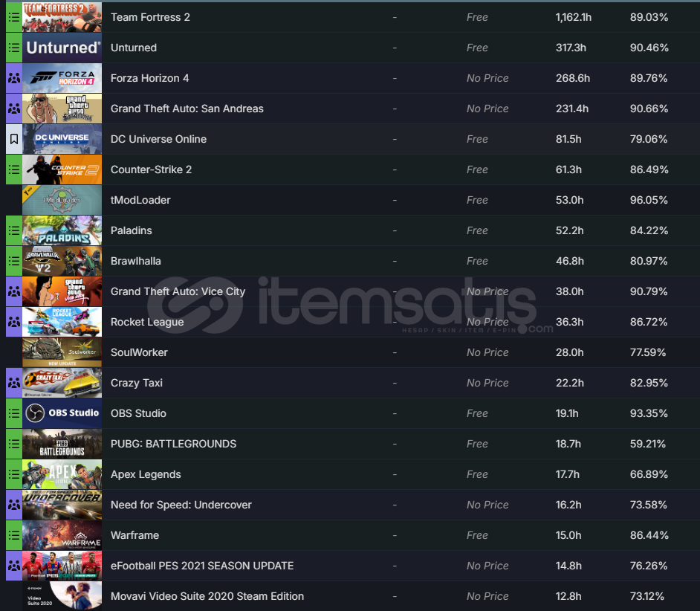This screenshot has height=611, width=700.
Task: Click the list icon beside OBS Studio
Action: point(14,413)
